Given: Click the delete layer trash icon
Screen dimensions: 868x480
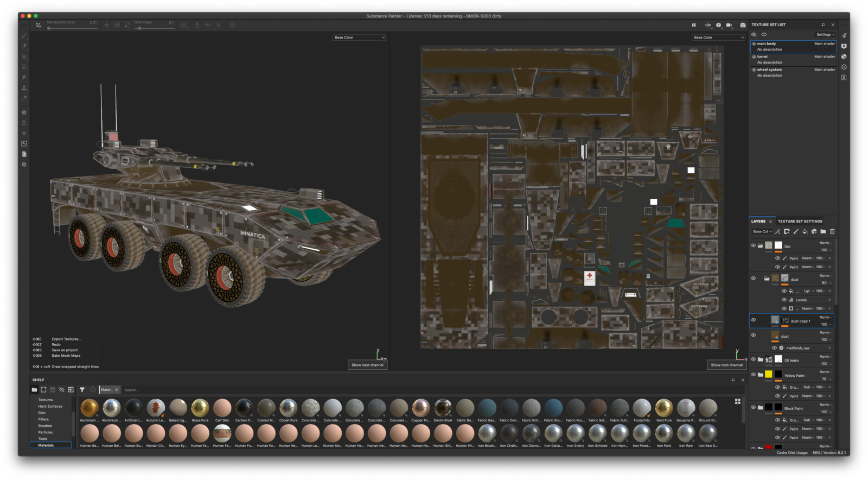Looking at the screenshot, I should [832, 232].
